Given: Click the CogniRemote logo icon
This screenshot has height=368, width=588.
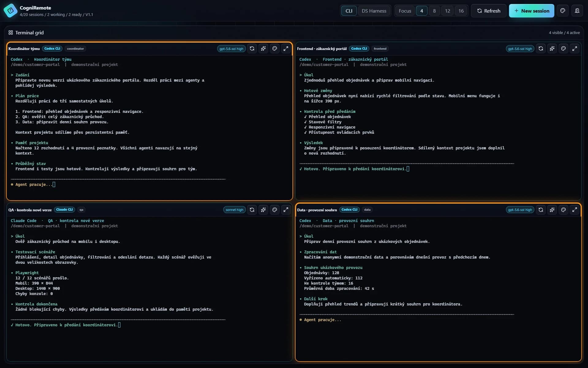Looking at the screenshot, I should tap(10, 11).
